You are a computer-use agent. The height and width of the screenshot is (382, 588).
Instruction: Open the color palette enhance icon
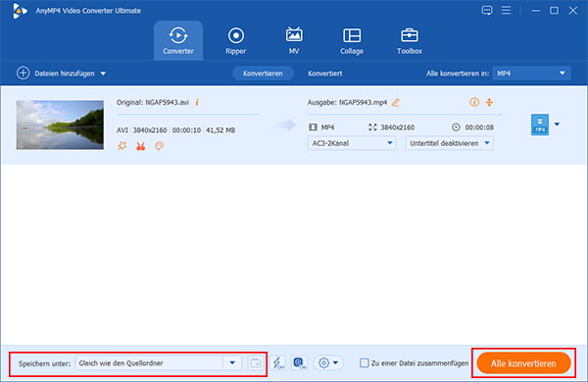point(160,146)
